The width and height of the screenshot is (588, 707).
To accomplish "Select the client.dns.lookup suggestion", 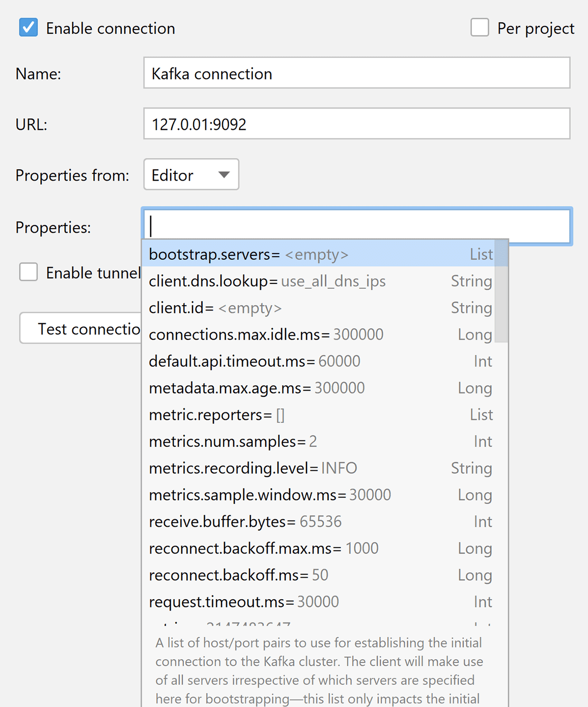I will [x=318, y=281].
